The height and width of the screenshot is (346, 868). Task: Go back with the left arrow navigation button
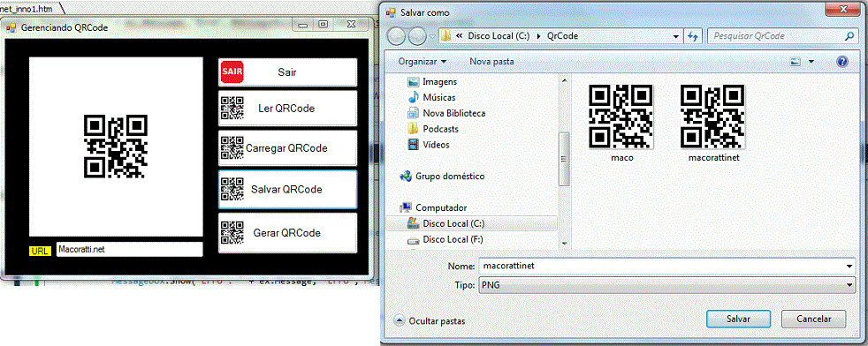pos(397,36)
